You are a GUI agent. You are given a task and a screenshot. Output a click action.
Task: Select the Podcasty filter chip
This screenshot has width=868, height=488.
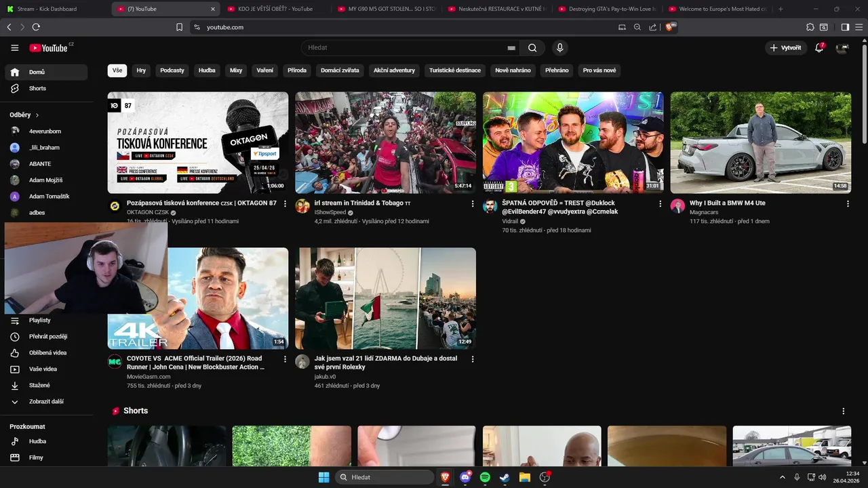(x=172, y=70)
